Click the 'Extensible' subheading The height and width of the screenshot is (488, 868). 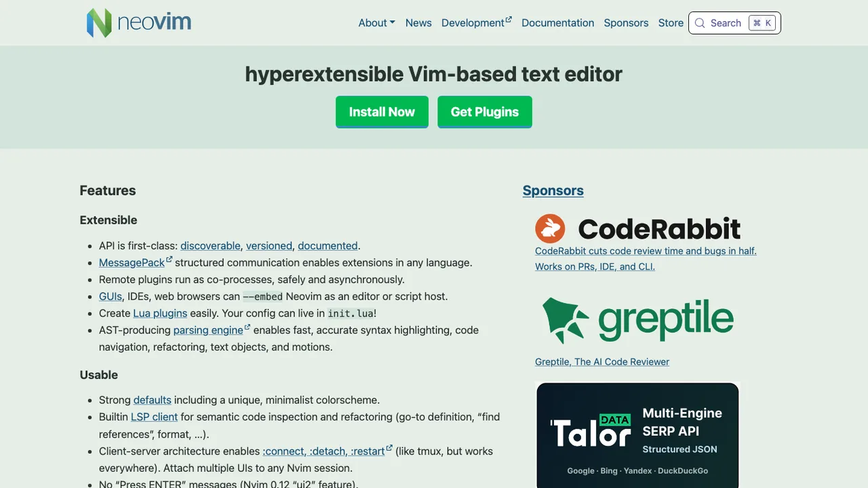pos(108,220)
